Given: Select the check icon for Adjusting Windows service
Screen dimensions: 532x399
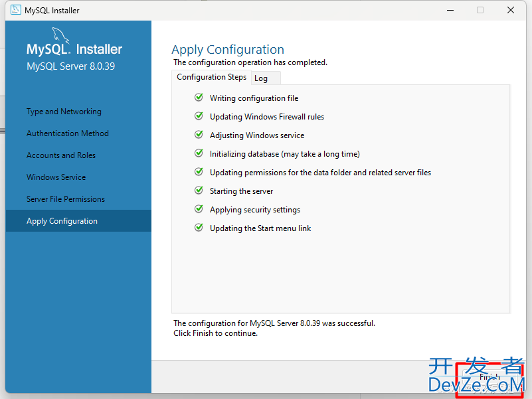Looking at the screenshot, I should (199, 135).
